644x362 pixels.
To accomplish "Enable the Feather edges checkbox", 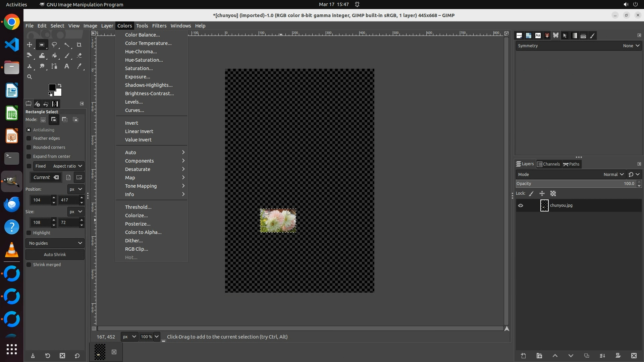I will pyautogui.click(x=29, y=138).
